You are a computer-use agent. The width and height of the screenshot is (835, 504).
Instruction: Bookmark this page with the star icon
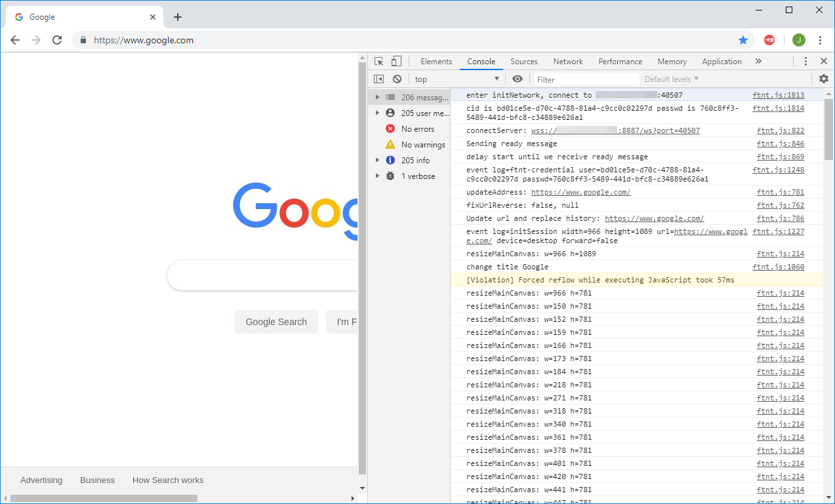743,40
